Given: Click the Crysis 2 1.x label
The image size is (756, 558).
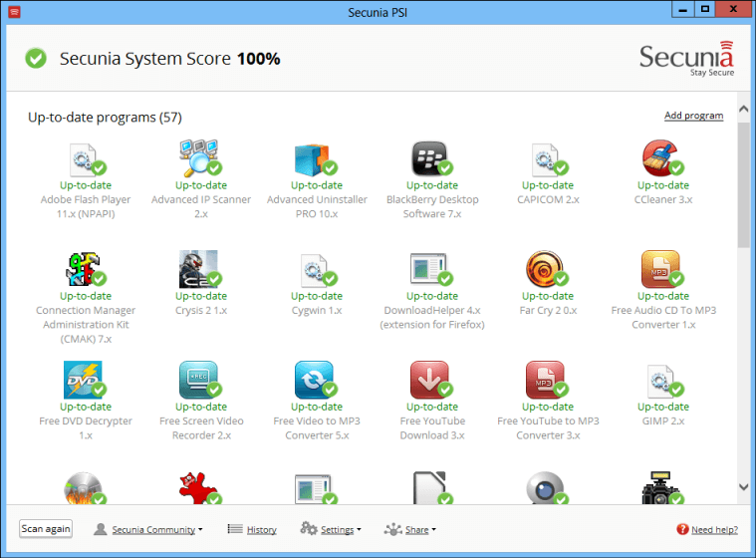Looking at the screenshot, I should [200, 310].
